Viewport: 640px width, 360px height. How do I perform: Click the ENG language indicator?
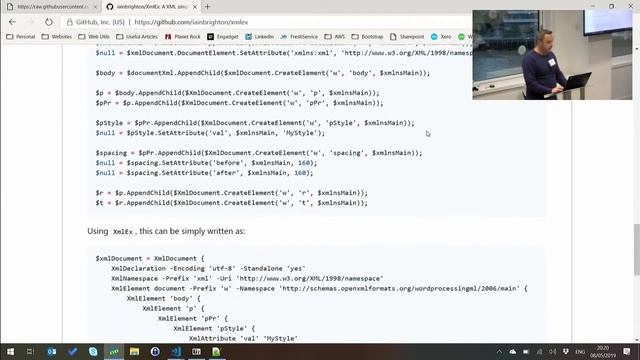(580, 352)
